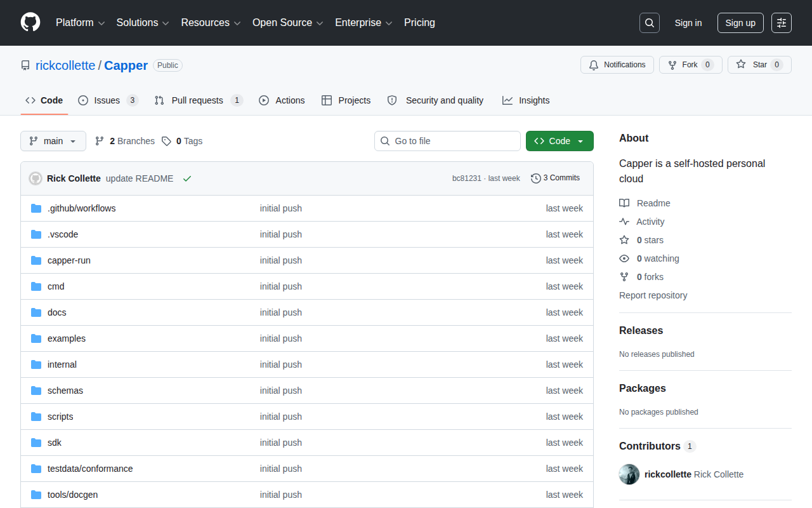Select the Code tab
Viewport: 812px width, 508px height.
click(44, 100)
